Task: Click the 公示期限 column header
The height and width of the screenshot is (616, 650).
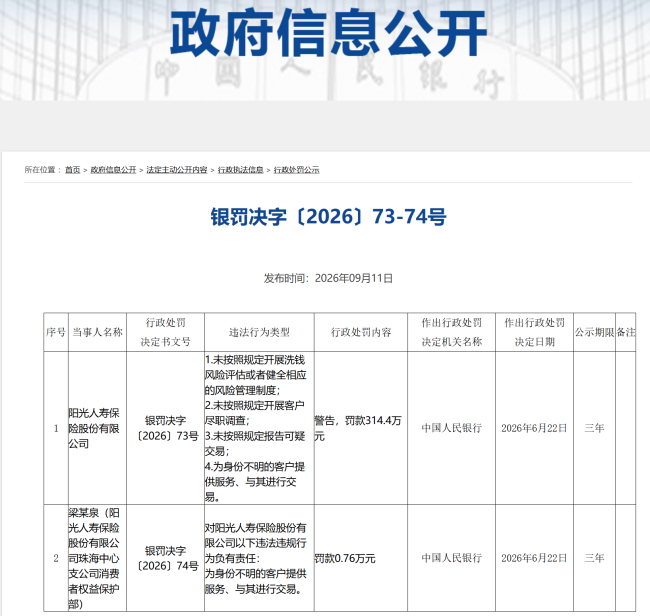Action: pos(594,332)
